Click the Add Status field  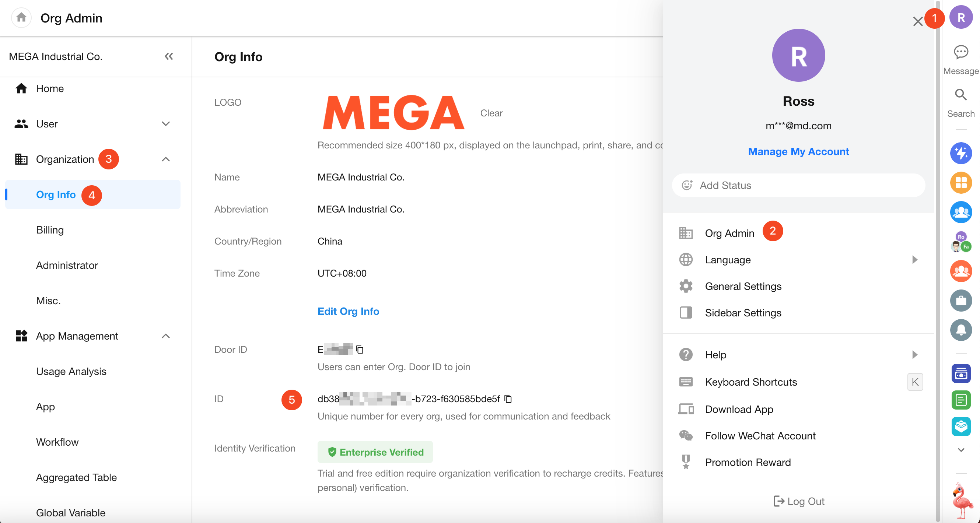pyautogui.click(x=798, y=185)
